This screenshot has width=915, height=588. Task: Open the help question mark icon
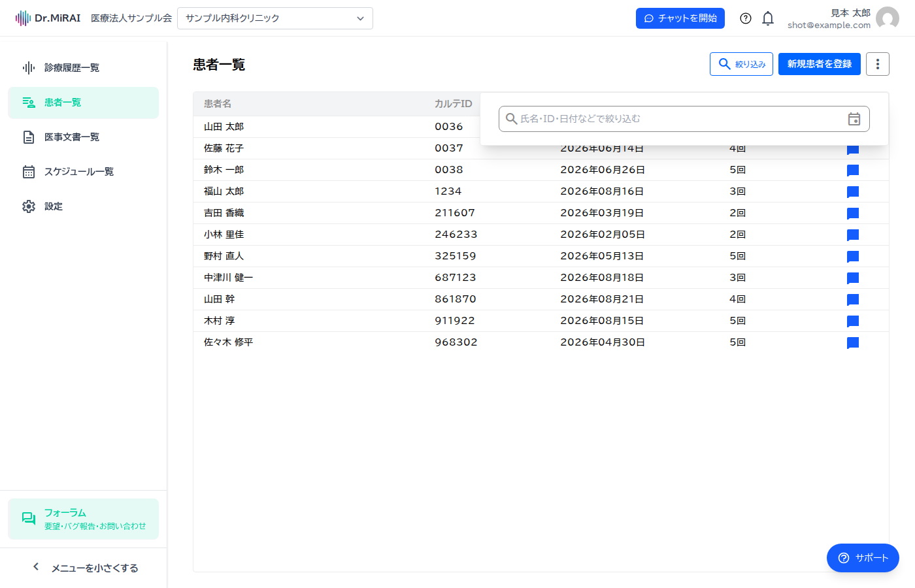[746, 18]
